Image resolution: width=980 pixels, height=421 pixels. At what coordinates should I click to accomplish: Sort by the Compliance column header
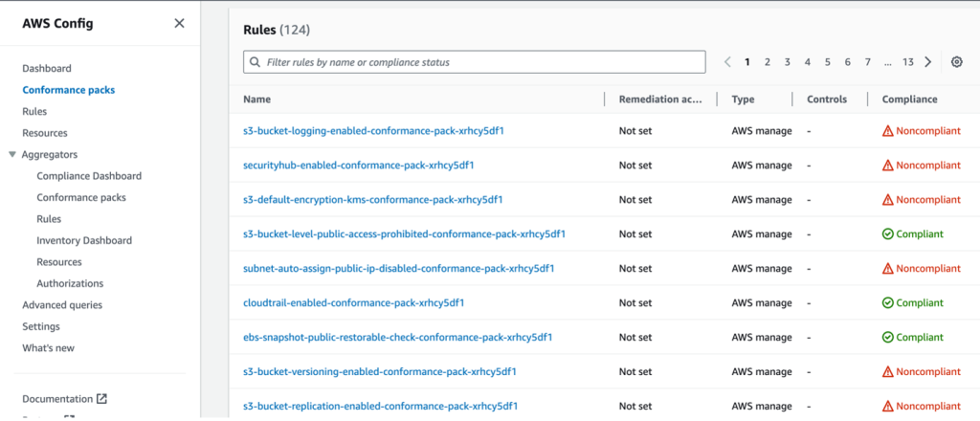(x=909, y=100)
